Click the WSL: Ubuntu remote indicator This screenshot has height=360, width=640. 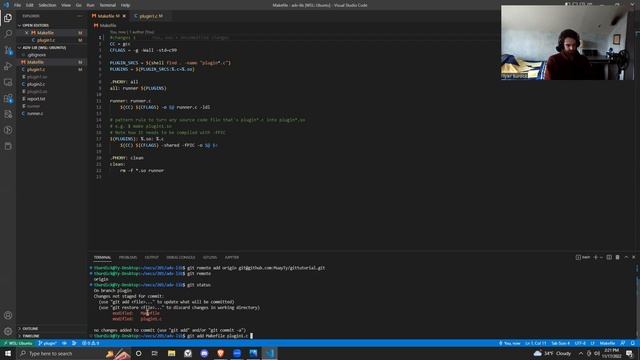18,343
